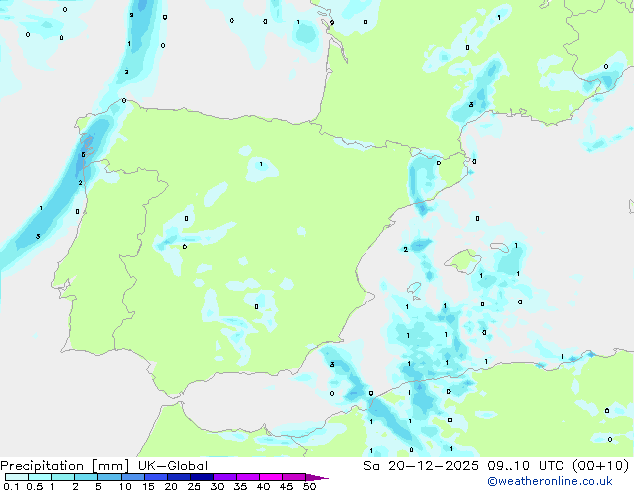Select the 1–2 mm legend swatch
This screenshot has height=490, width=634.
pos(63,477)
